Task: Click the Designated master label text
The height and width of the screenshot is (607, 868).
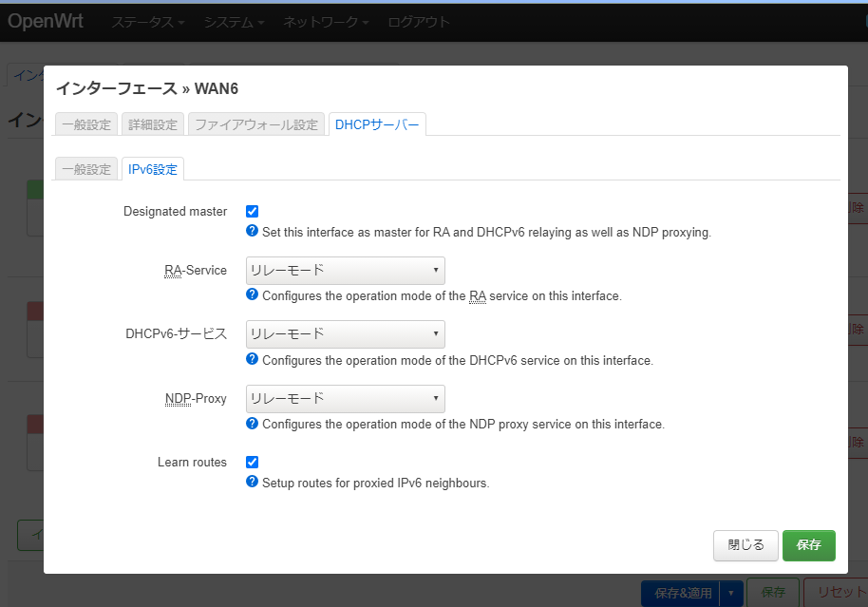Action: click(x=175, y=212)
